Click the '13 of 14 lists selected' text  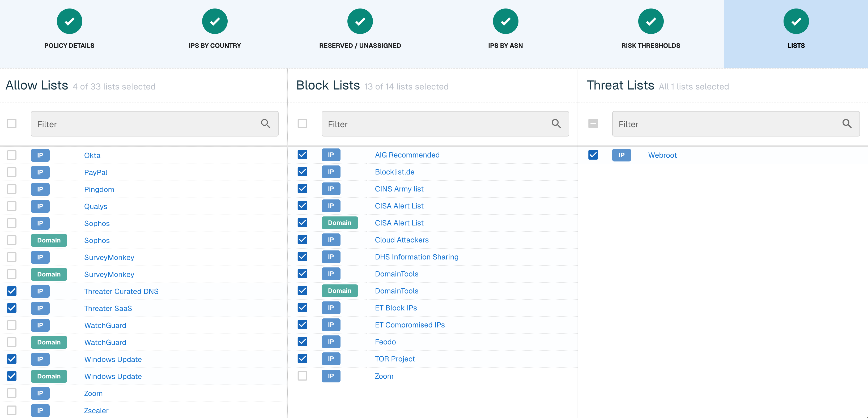[x=406, y=87]
